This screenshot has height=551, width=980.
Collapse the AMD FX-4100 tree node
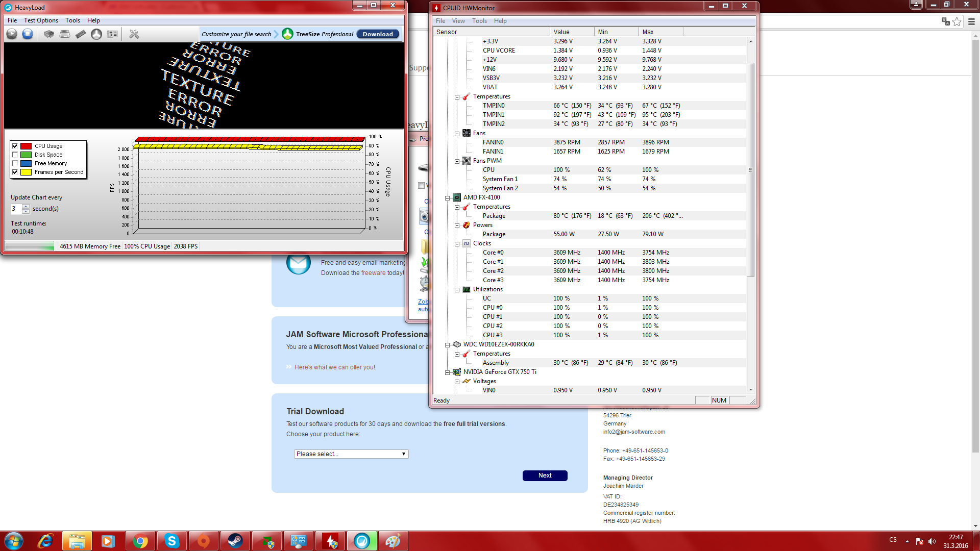(x=447, y=197)
